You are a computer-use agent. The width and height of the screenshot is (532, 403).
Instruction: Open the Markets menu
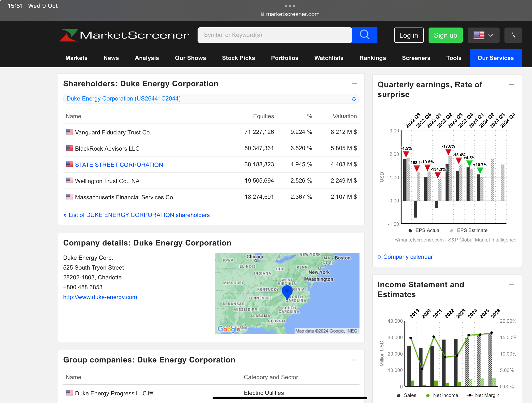click(x=76, y=58)
